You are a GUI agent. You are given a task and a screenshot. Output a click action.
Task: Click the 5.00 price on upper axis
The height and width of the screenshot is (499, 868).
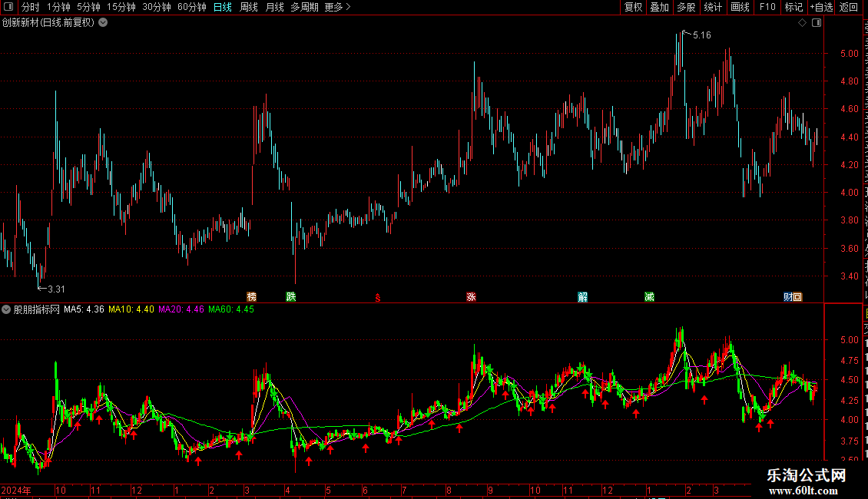click(x=850, y=54)
